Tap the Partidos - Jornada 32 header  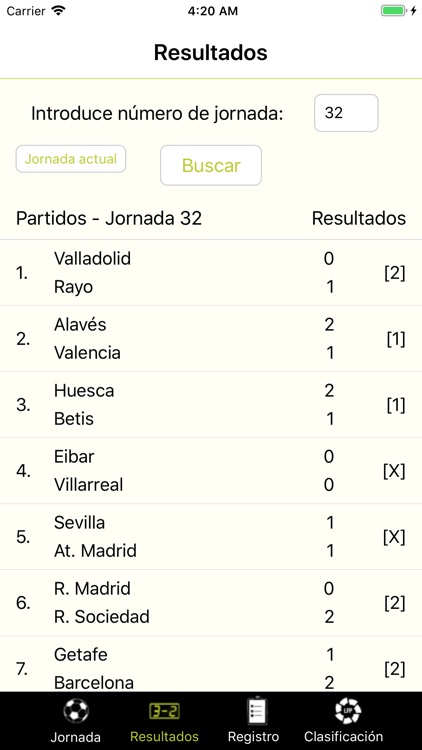coord(109,219)
